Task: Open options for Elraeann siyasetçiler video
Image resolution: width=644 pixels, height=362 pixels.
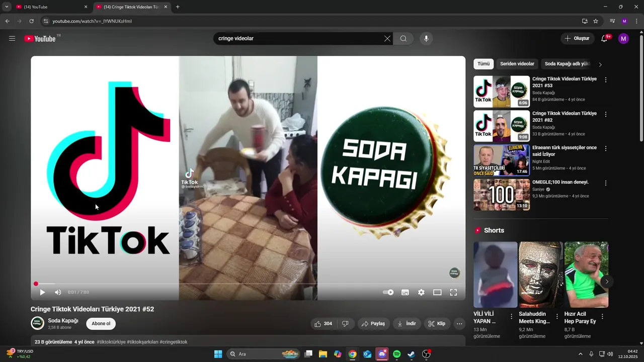Action: pos(606,149)
